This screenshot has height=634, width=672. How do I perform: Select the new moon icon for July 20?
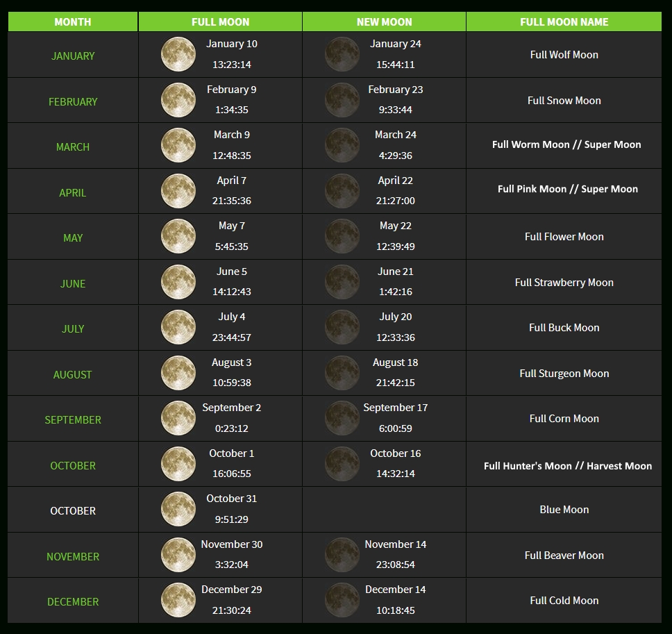click(342, 328)
